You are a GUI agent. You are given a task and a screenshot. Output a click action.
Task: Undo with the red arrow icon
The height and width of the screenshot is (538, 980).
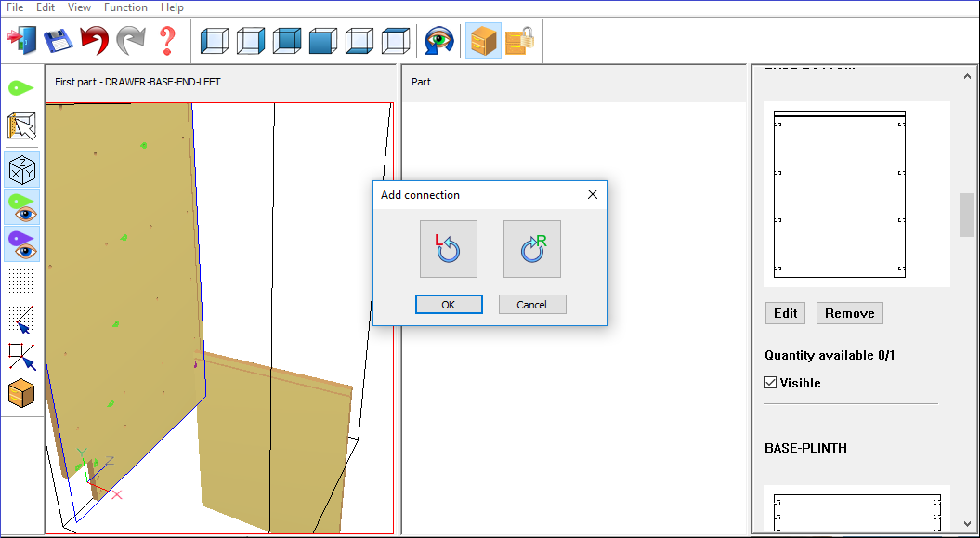click(x=95, y=41)
